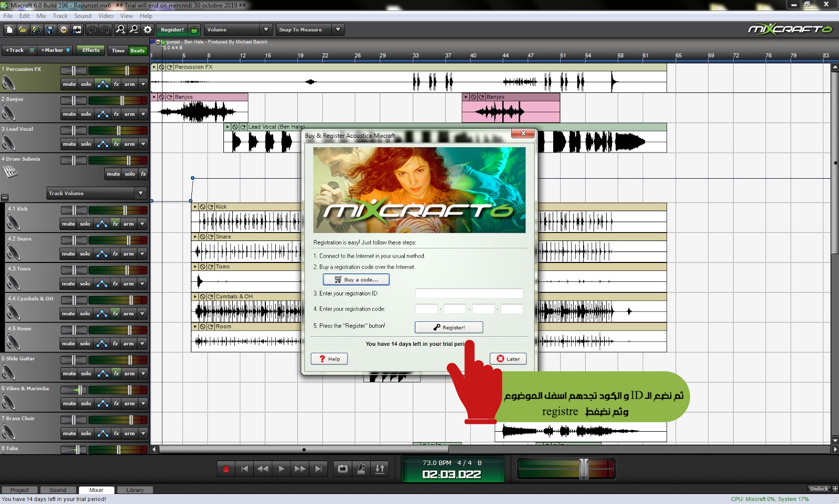This screenshot has height=504, width=839.
Task: Click the loop icon on the Kick clip
Action: (x=211, y=207)
